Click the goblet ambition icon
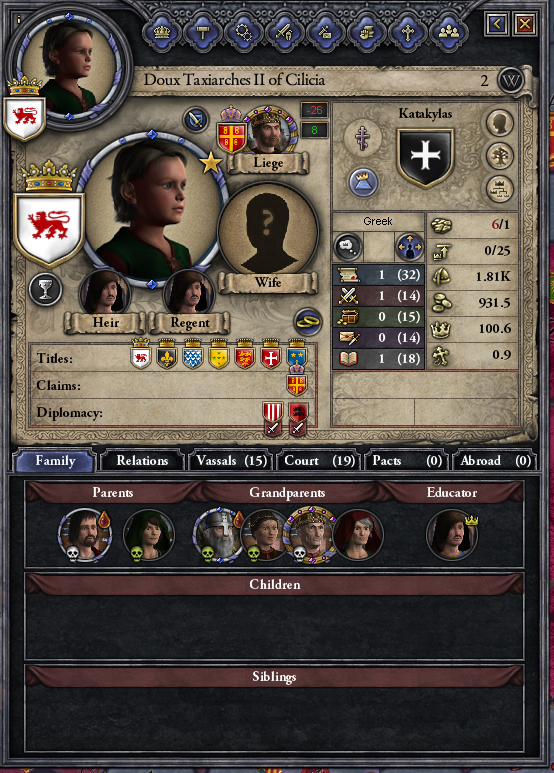This screenshot has width=554, height=773. coord(45,289)
